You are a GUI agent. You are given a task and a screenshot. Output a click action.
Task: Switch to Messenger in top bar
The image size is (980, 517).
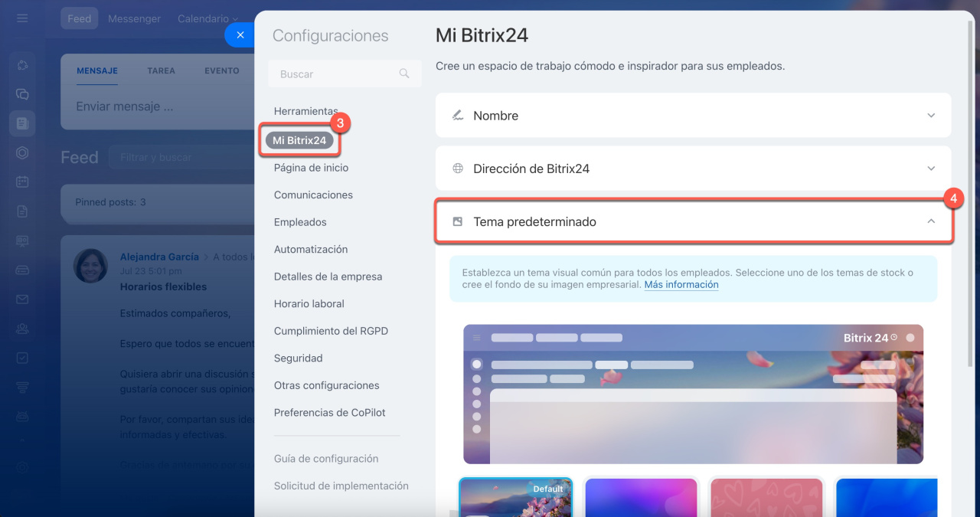tap(134, 18)
